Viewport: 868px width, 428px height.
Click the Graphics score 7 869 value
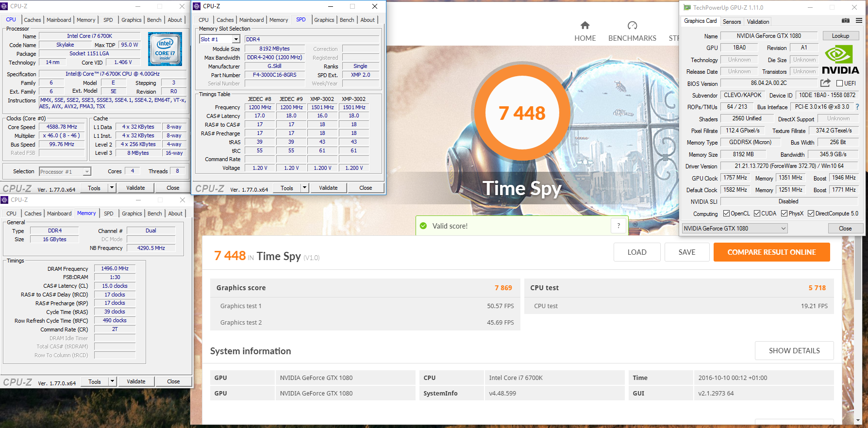[503, 288]
